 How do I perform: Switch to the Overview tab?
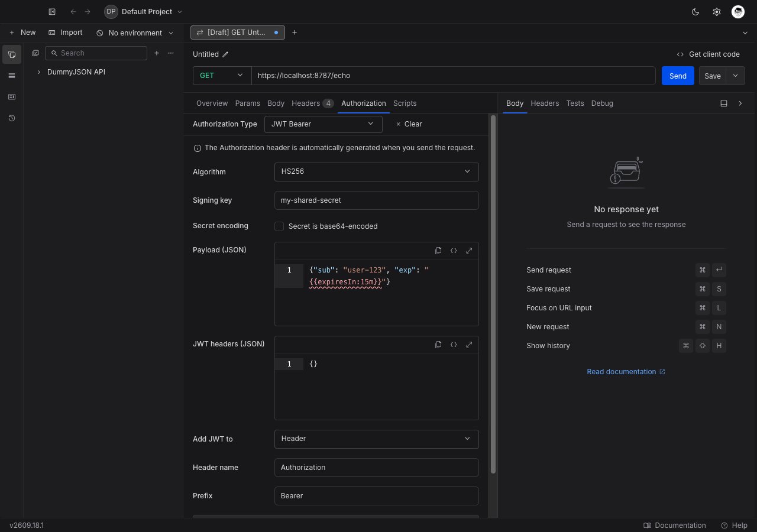(x=212, y=103)
